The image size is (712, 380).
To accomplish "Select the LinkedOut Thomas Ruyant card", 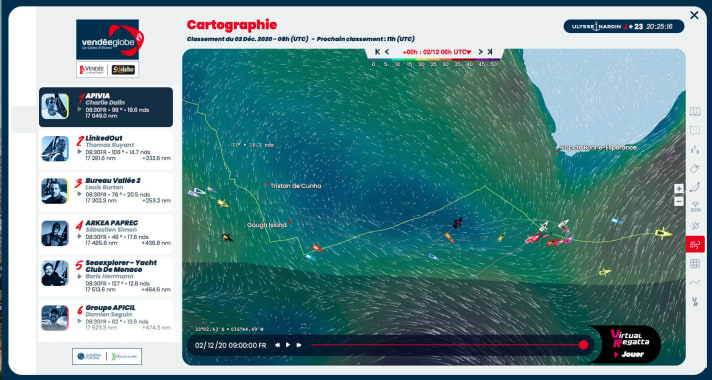I will click(106, 149).
